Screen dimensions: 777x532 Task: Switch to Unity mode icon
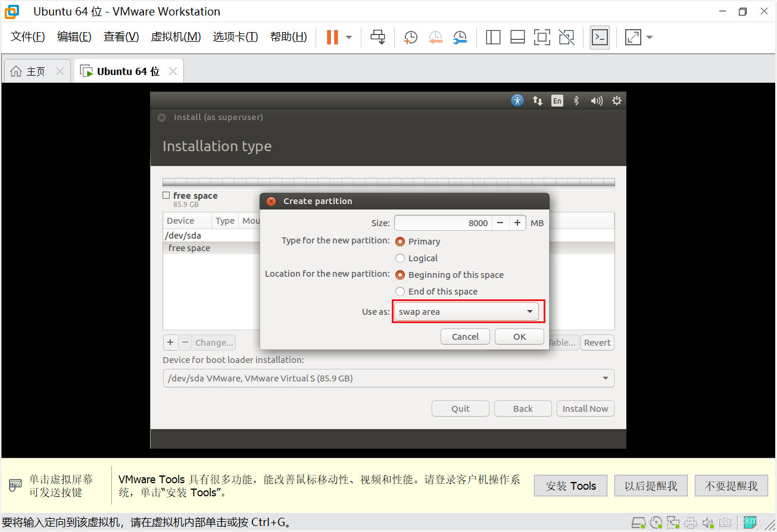point(567,37)
